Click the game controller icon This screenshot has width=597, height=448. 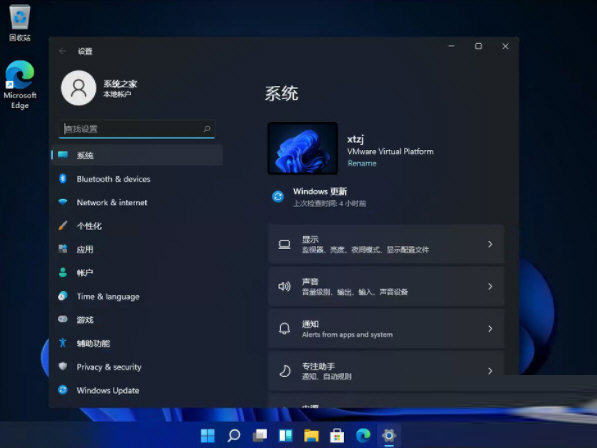(x=63, y=319)
